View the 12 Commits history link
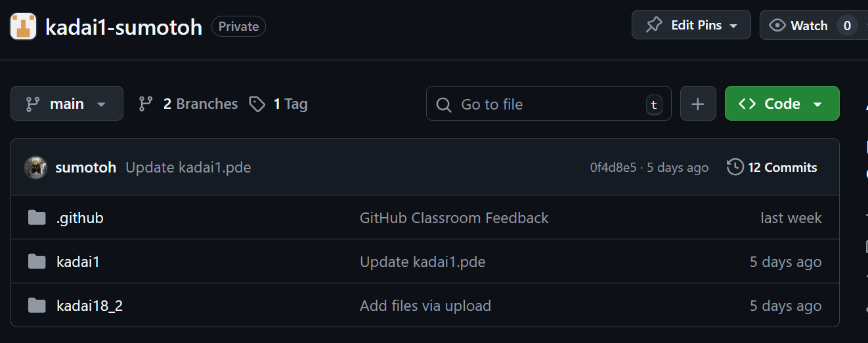 (772, 167)
